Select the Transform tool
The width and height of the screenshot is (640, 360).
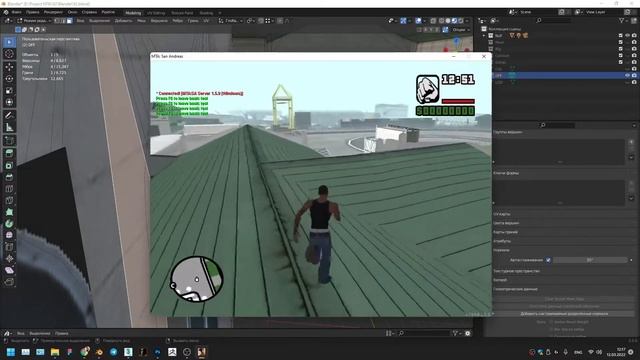coord(9,102)
